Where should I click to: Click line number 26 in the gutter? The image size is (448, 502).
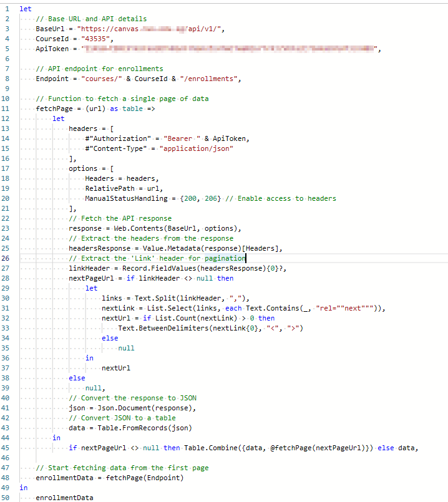(x=5, y=258)
